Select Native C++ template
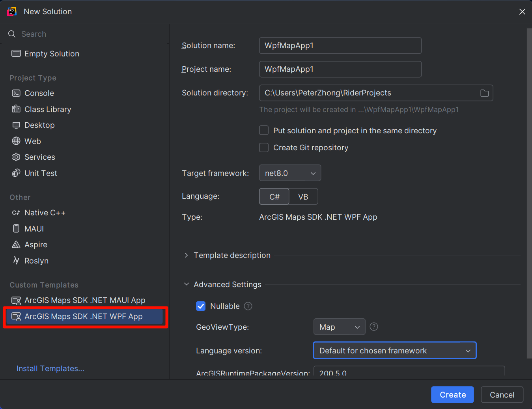 [85, 213]
